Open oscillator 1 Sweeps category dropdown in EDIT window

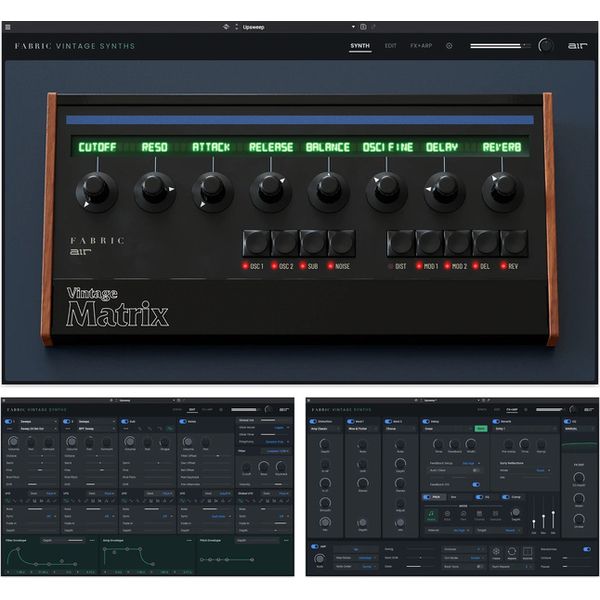pyautogui.click(x=38, y=422)
